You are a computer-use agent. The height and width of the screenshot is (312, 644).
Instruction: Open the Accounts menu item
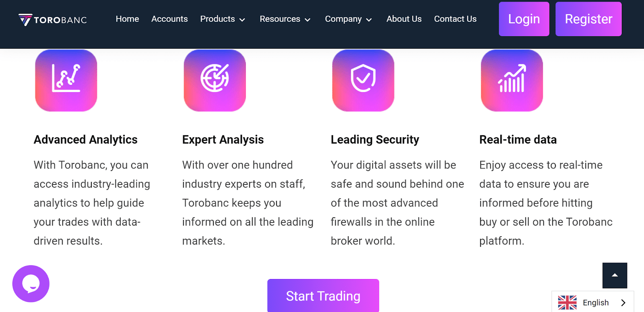tap(169, 19)
